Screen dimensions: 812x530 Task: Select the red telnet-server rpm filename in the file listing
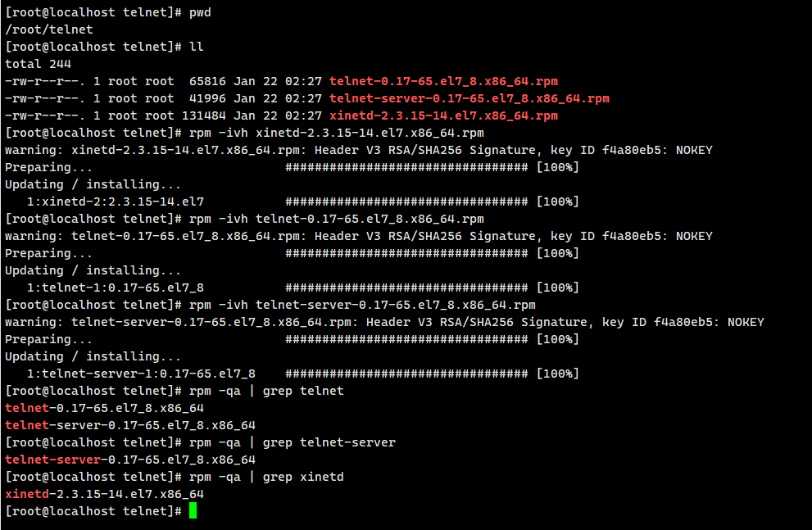tap(469, 98)
